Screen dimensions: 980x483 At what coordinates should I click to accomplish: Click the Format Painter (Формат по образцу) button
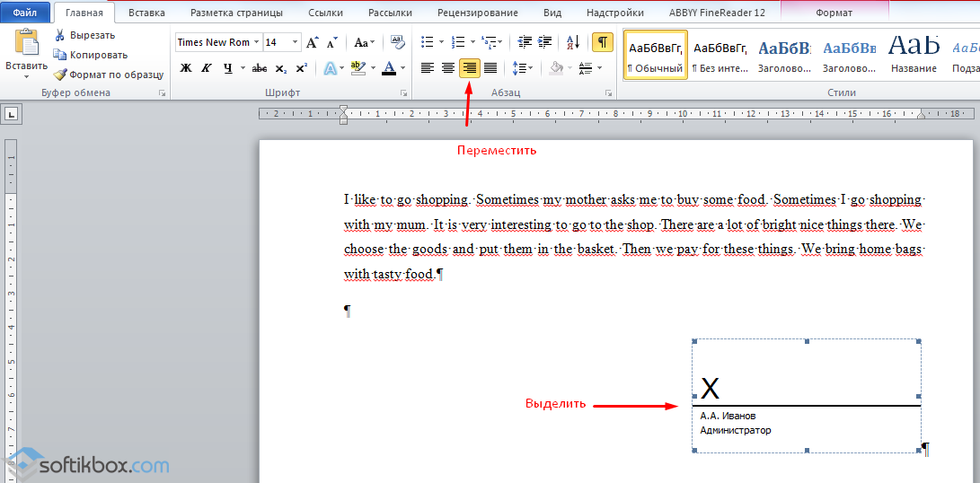pos(107,75)
